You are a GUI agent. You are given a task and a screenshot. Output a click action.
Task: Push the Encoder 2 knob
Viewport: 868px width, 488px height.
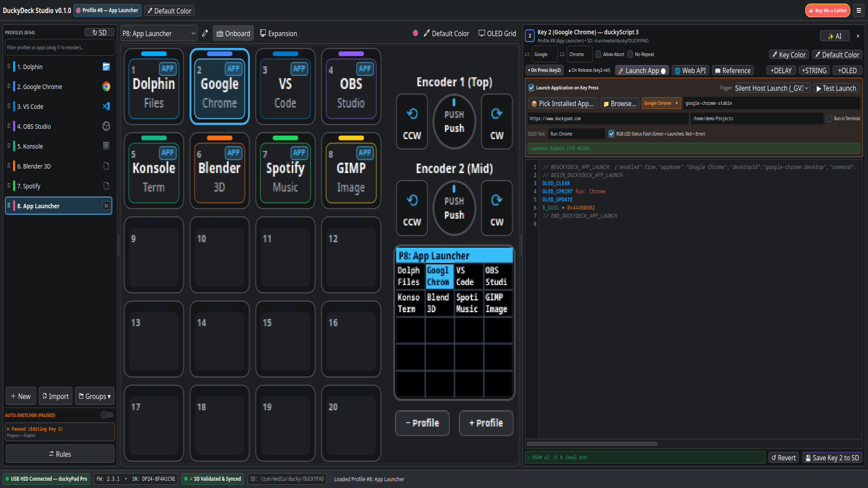(x=454, y=208)
